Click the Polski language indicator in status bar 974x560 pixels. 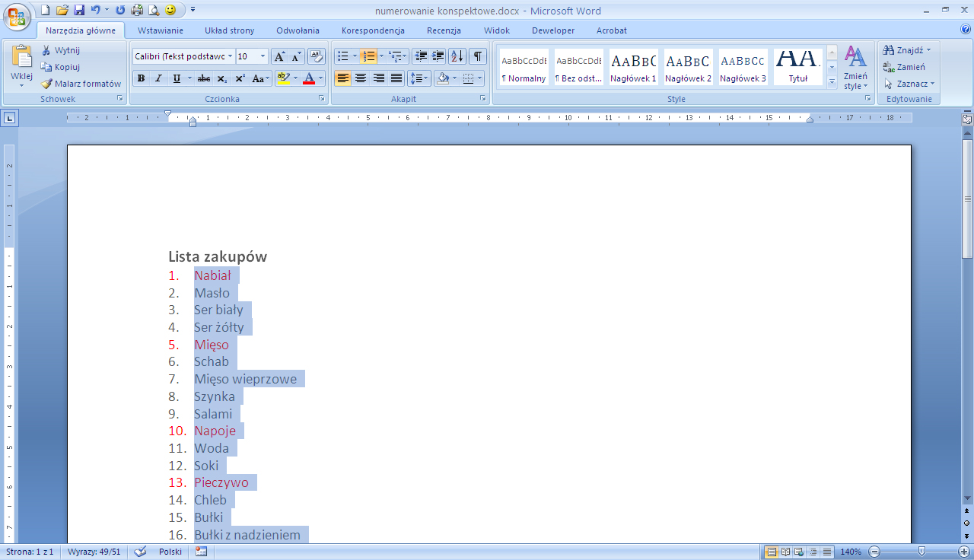tap(170, 552)
